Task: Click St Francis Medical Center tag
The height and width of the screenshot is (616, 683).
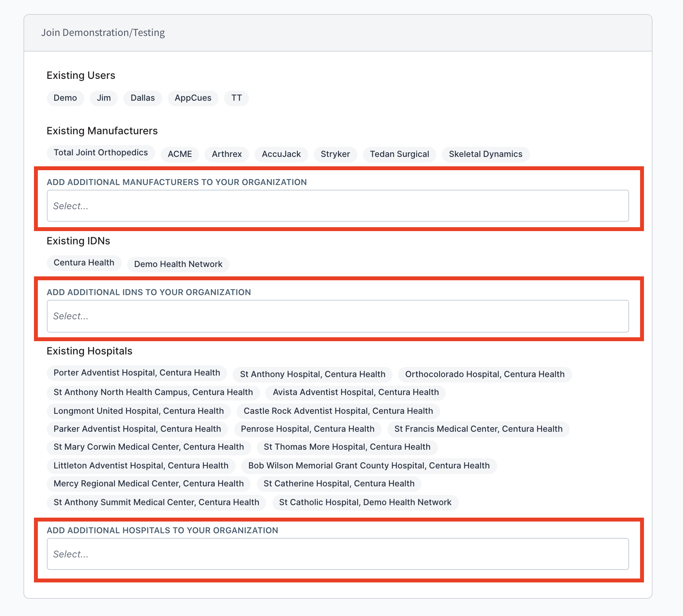Action: point(478,429)
